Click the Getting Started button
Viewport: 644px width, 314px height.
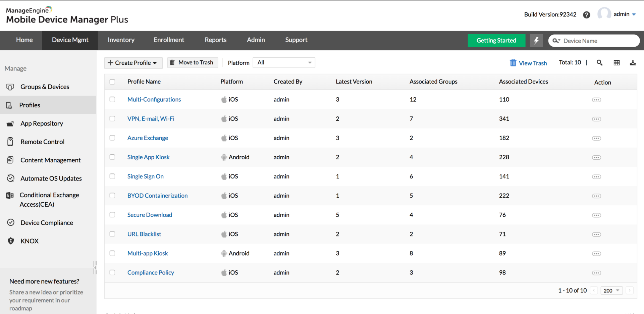click(496, 41)
